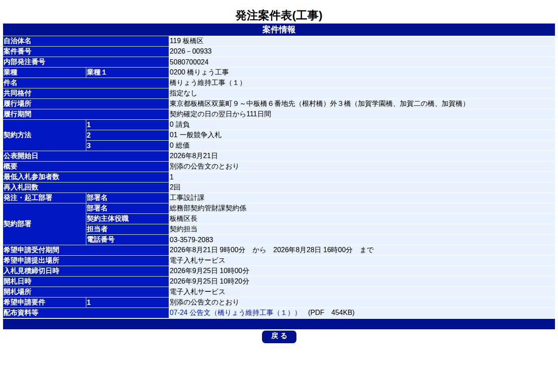This screenshot has height=392, width=558.
Task: Select the 業種１ sub-label
Action: [x=97, y=72]
